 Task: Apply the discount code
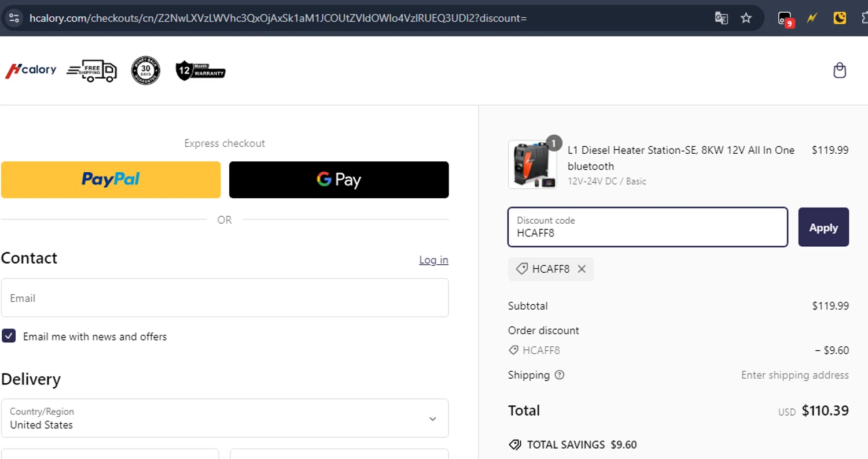tap(823, 227)
